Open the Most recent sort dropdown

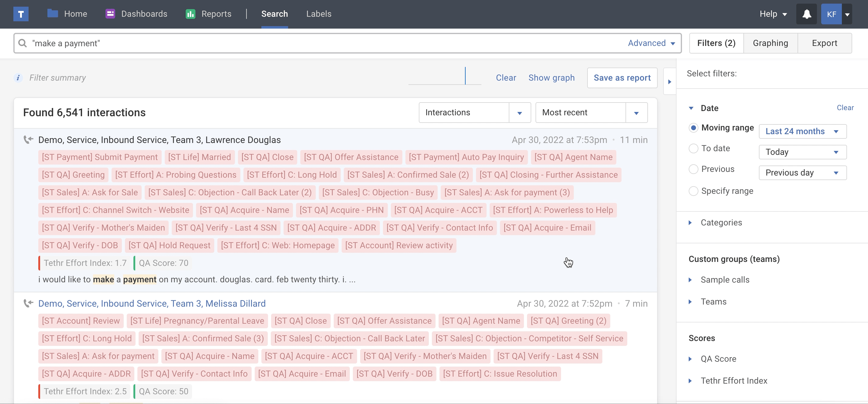click(x=591, y=113)
